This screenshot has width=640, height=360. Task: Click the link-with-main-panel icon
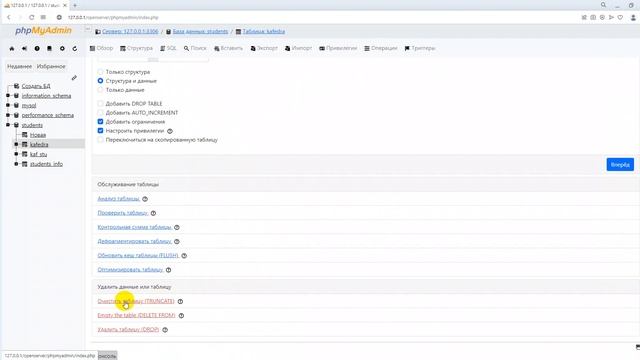coord(74,78)
